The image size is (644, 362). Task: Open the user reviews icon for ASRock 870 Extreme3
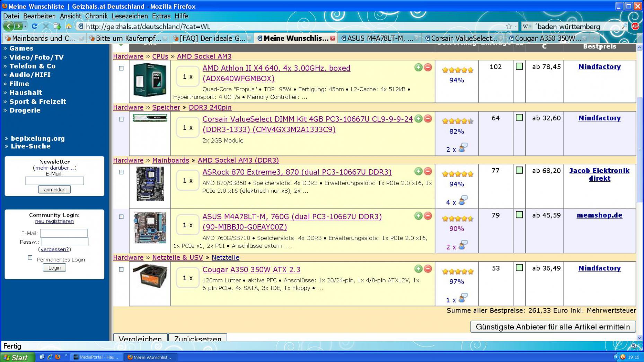pos(463,201)
